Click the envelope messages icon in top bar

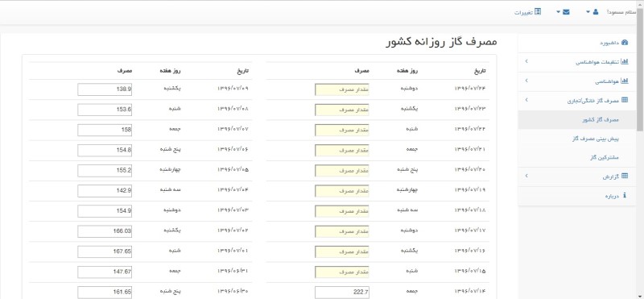(566, 12)
